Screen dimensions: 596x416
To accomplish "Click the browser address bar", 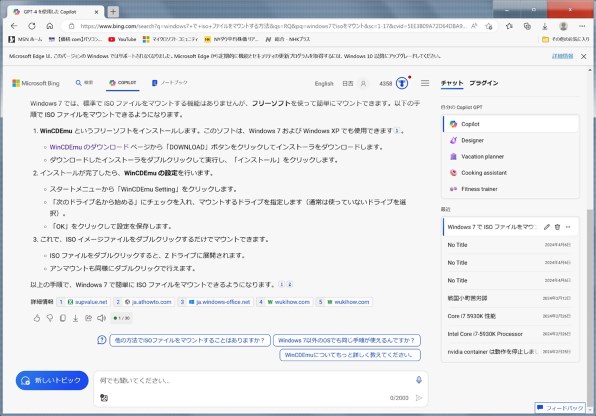I will point(273,26).
